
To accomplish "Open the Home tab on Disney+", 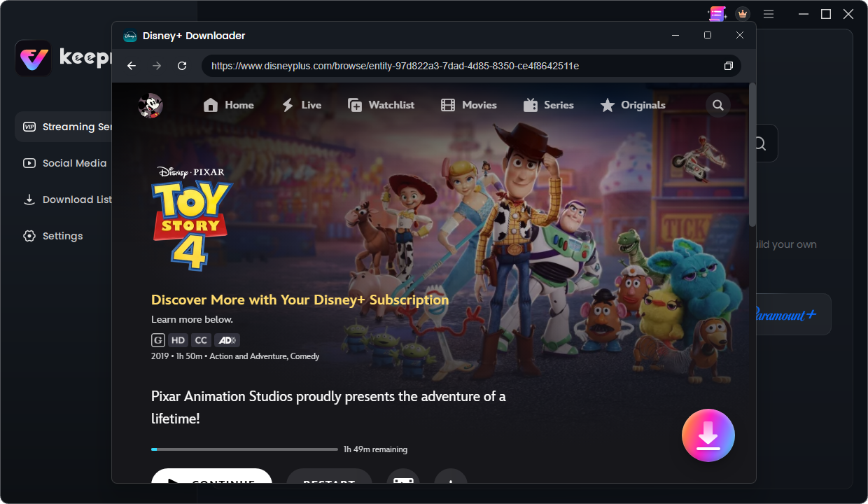I will click(x=229, y=105).
